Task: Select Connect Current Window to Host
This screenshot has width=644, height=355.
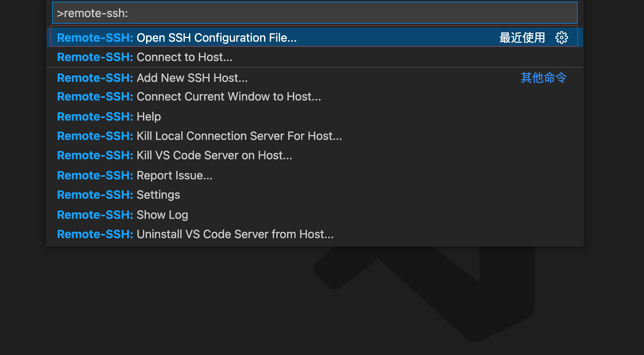Action: coord(229,97)
